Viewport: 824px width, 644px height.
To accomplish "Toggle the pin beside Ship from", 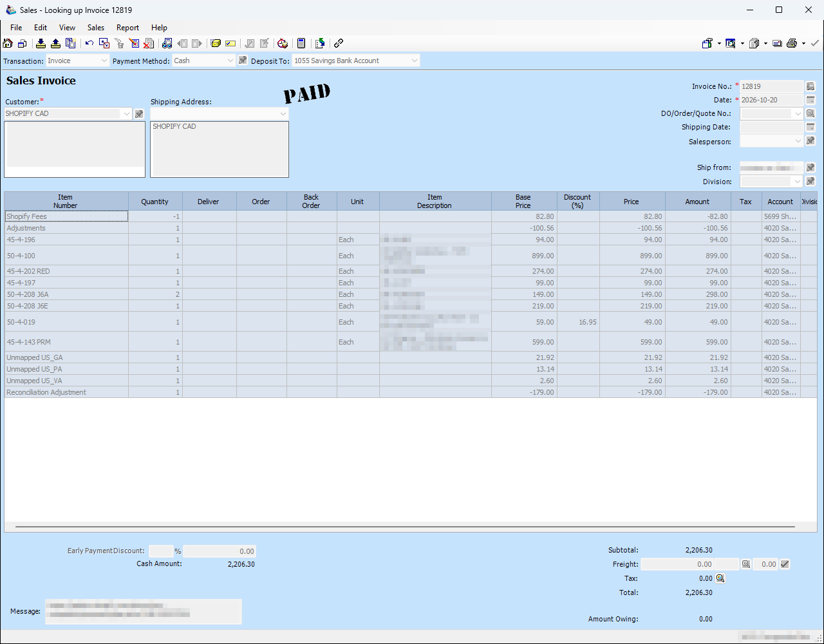I will 810,167.
